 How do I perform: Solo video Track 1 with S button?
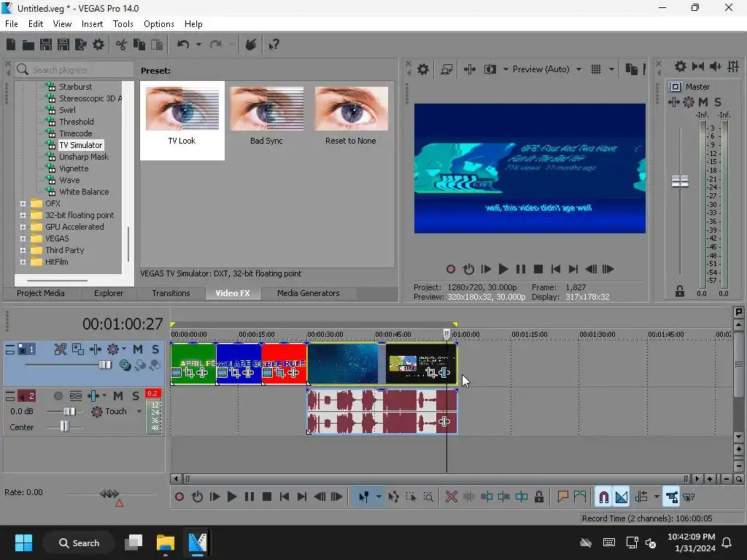click(x=155, y=349)
